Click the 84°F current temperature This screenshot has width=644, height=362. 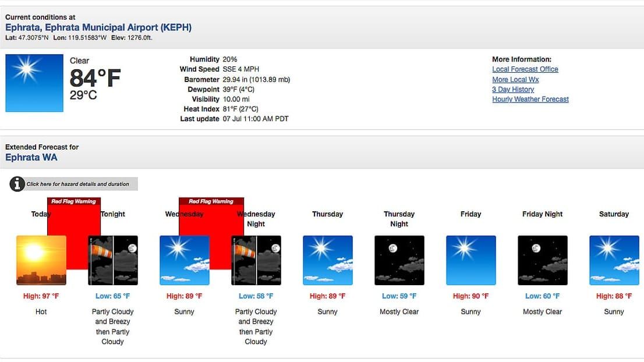(x=95, y=78)
